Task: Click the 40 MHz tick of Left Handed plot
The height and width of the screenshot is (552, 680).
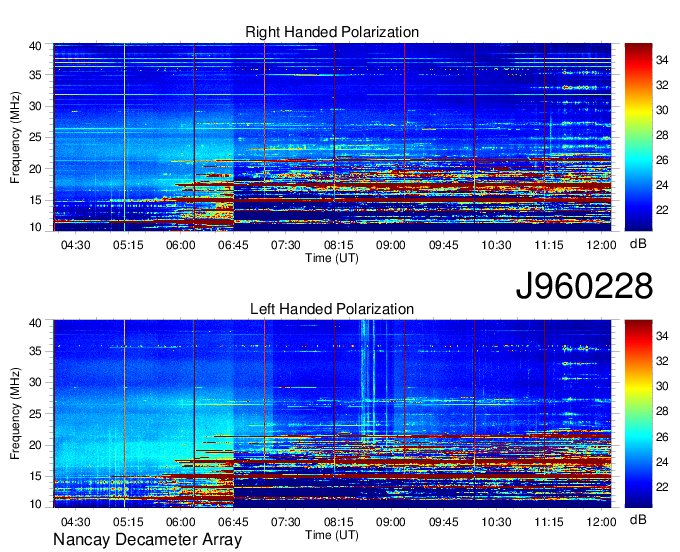Action: click(x=35, y=323)
